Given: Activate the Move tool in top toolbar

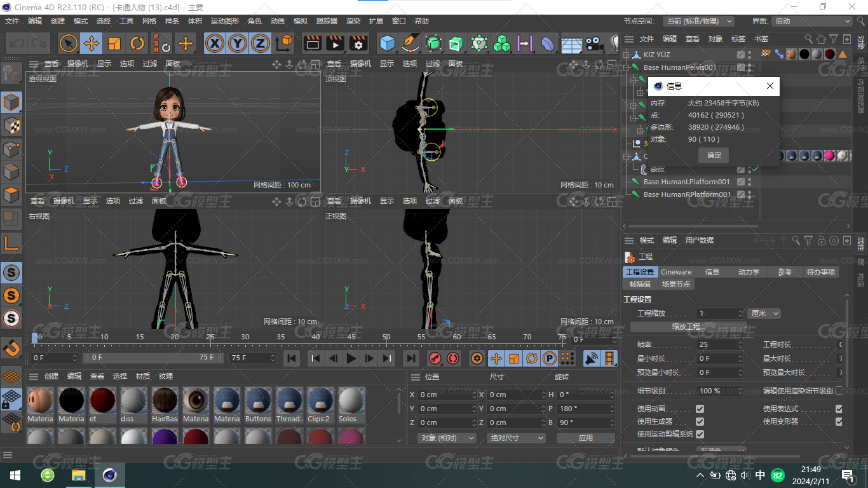Looking at the screenshot, I should click(x=92, y=43).
